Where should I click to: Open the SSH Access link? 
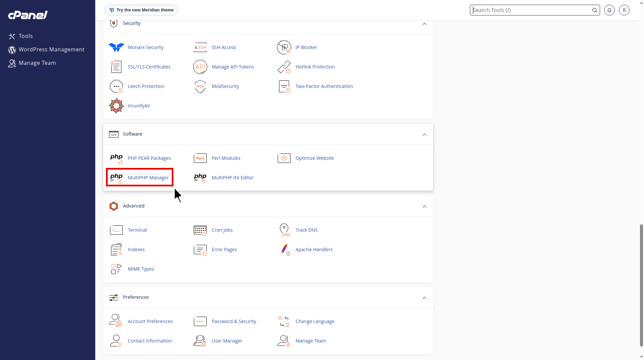pos(224,47)
